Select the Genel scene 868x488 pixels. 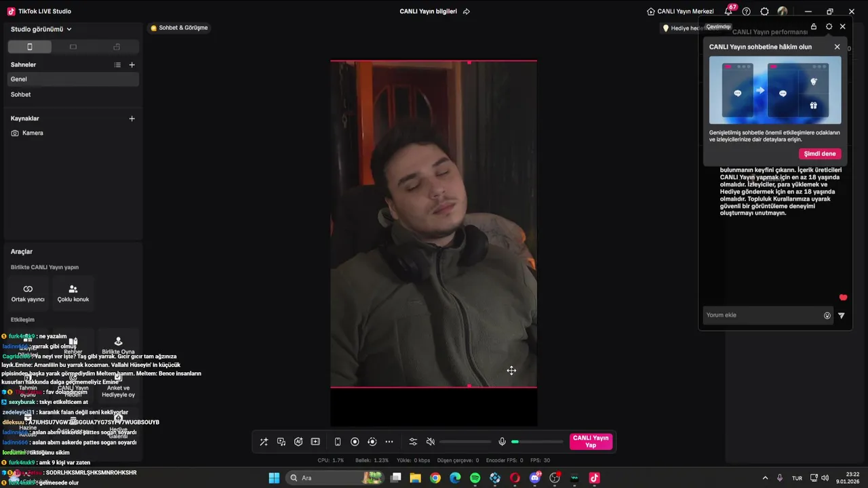click(x=73, y=79)
